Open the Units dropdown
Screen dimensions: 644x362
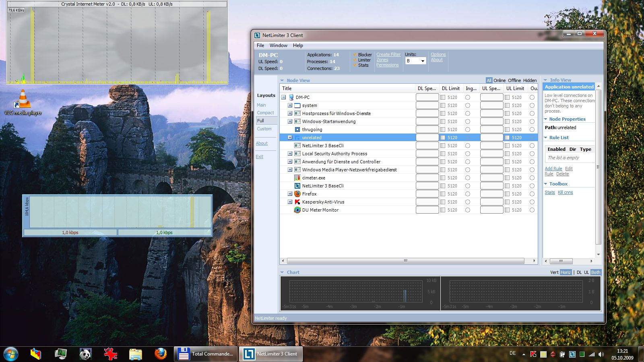pyautogui.click(x=415, y=61)
